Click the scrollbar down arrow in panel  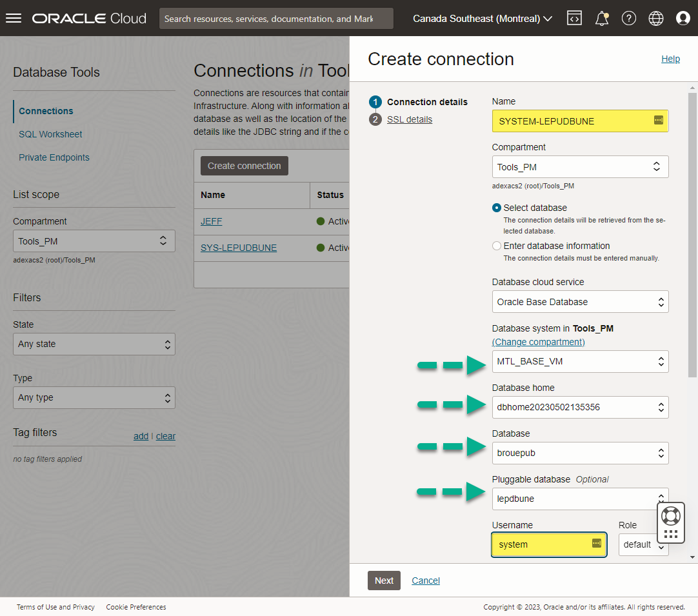coord(692,557)
